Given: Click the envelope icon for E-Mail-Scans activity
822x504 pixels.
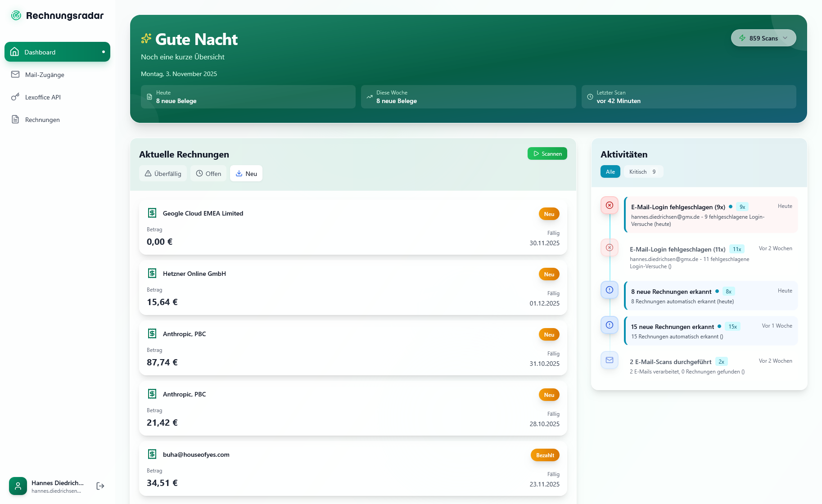Looking at the screenshot, I should (610, 360).
